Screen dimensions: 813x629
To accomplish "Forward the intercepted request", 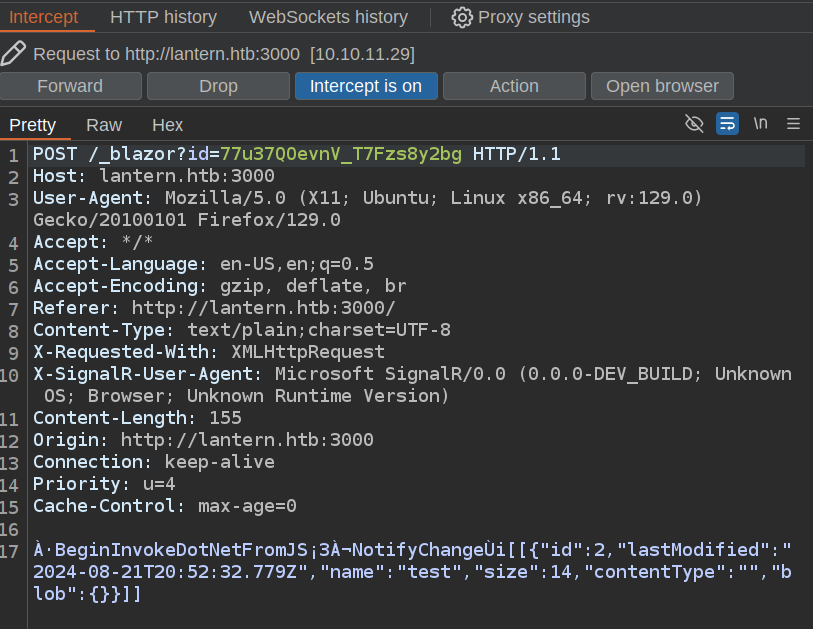I will 70,86.
